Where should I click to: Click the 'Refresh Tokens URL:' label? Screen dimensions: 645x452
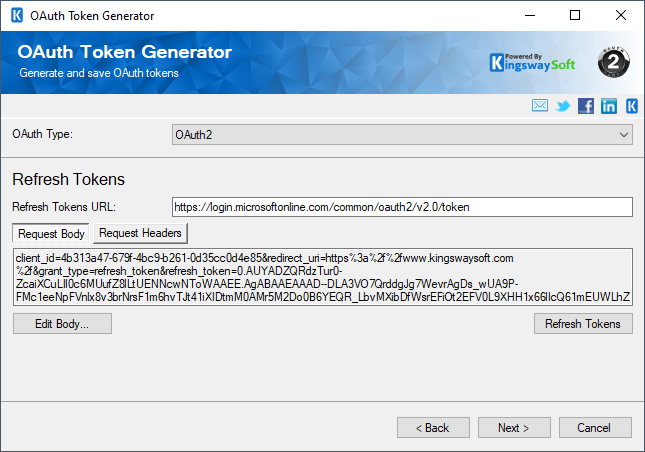coord(64,207)
